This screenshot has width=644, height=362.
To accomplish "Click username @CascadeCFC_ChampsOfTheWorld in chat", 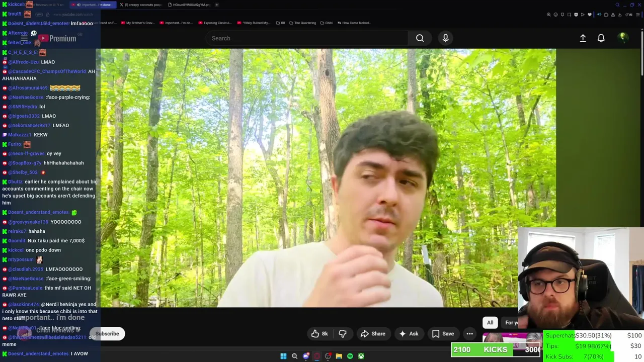I will (x=47, y=71).
